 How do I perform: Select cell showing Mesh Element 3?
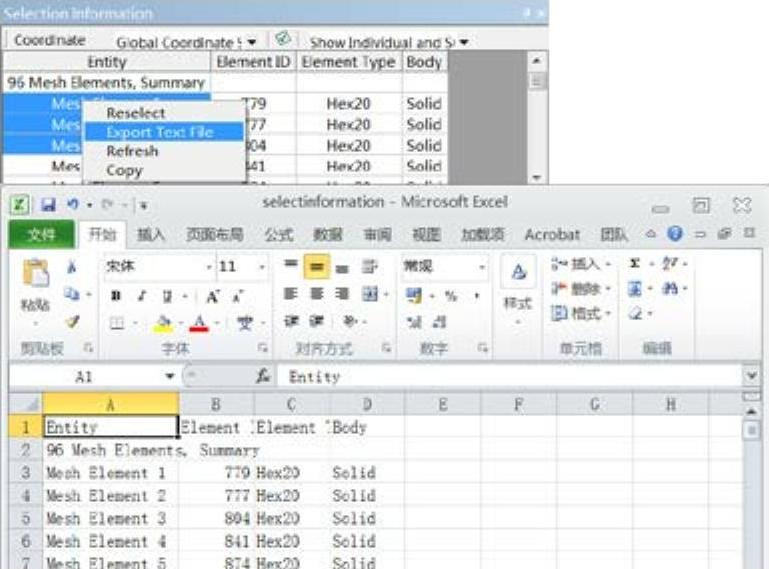111,518
